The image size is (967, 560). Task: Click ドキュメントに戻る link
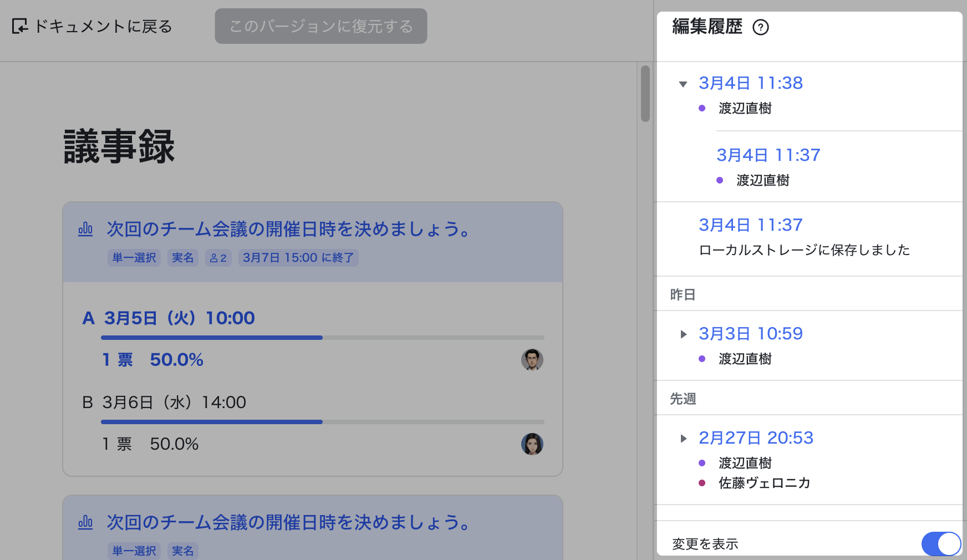[x=103, y=26]
